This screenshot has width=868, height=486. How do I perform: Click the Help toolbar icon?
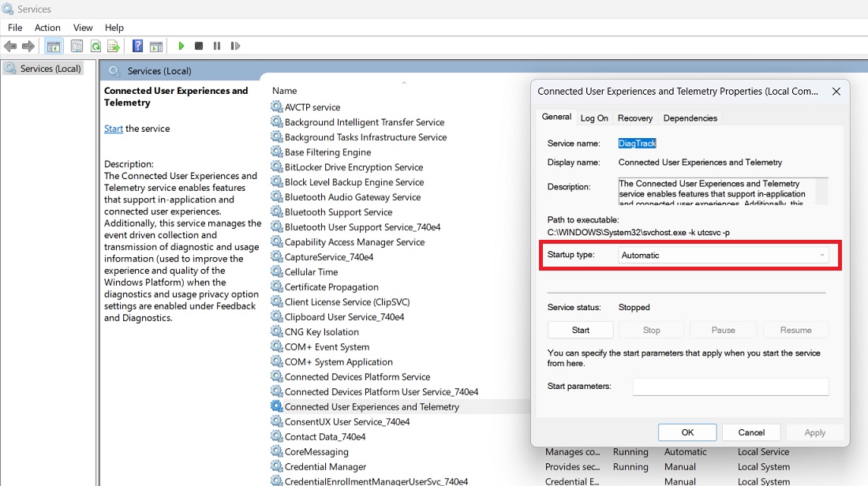click(137, 46)
